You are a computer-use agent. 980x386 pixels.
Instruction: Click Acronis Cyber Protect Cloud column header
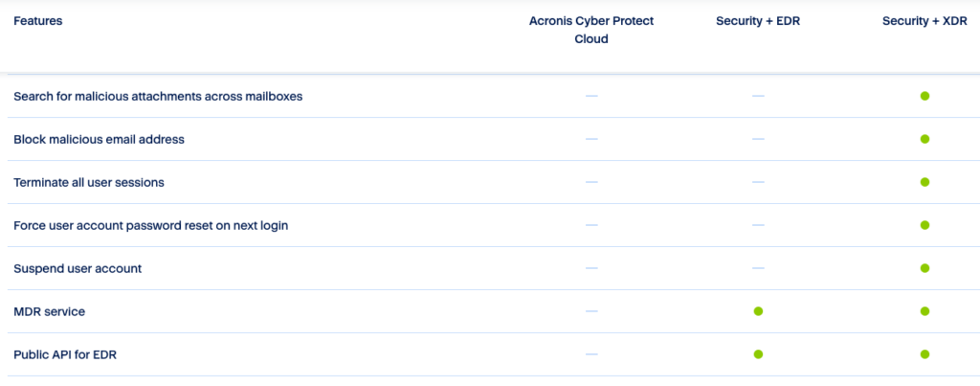click(x=591, y=30)
